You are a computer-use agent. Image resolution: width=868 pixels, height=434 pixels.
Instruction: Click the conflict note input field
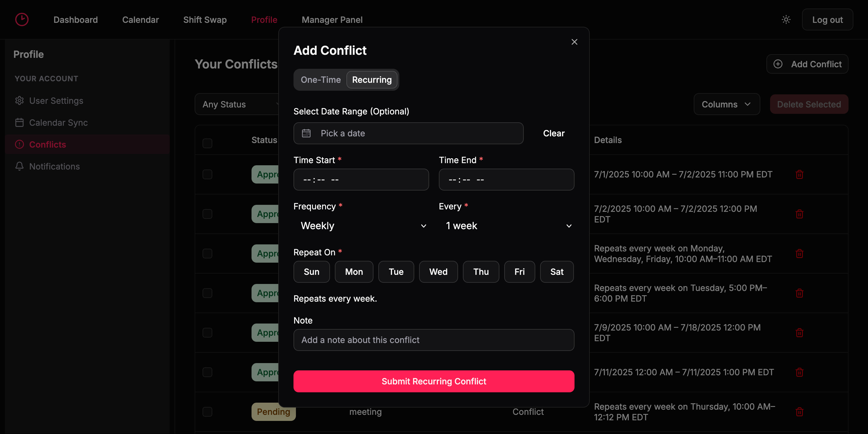coord(434,340)
